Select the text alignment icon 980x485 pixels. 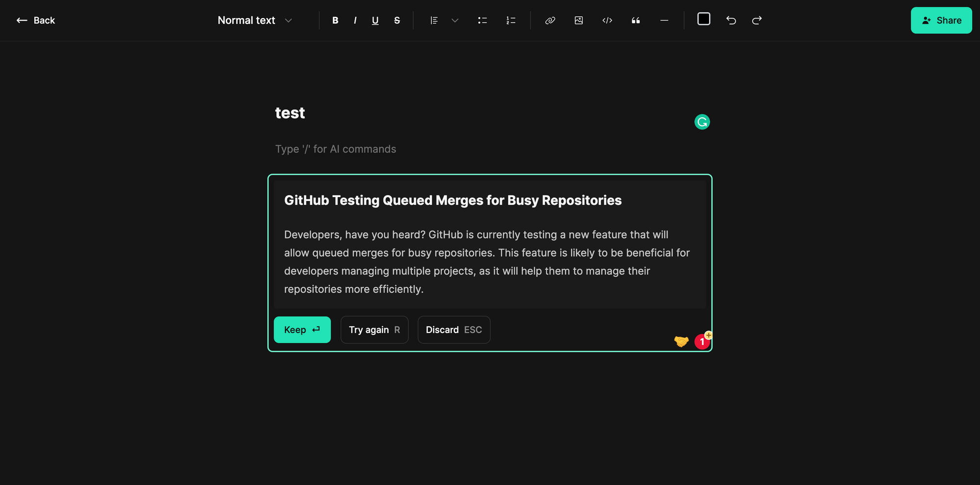pos(434,20)
